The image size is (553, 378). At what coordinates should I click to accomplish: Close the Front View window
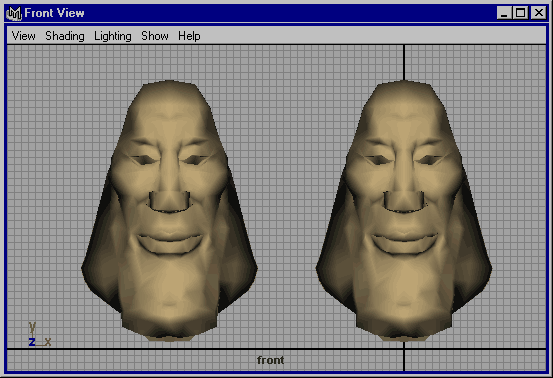click(539, 13)
